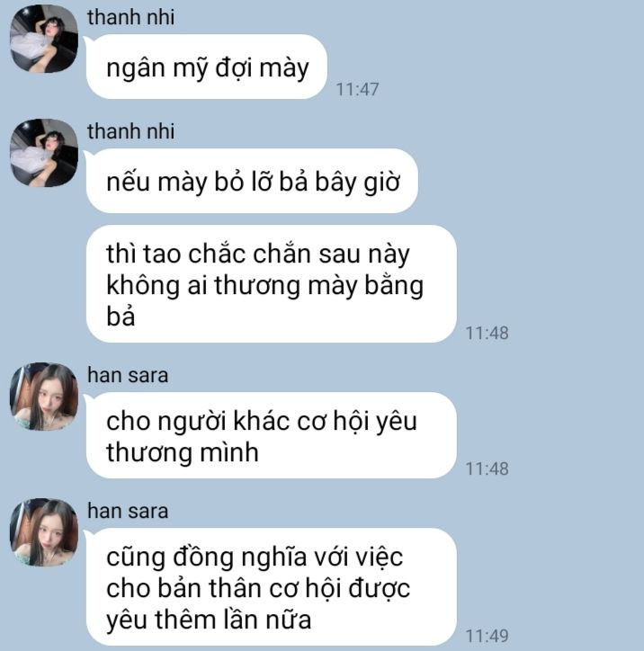The width and height of the screenshot is (644, 651).
Task: Click the 11:48 timestamp beside 'thương mình'
Action: click(x=487, y=468)
